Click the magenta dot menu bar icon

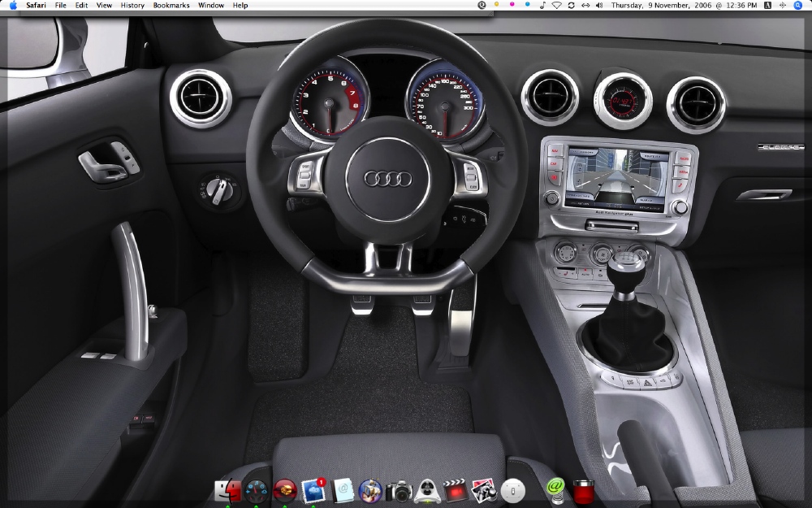(512, 4)
